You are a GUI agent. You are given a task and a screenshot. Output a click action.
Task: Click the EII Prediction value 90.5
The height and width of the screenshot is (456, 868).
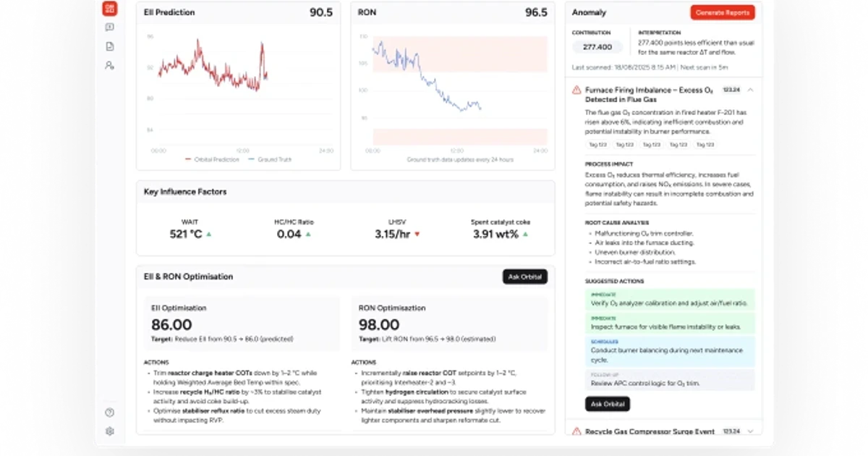[321, 12]
